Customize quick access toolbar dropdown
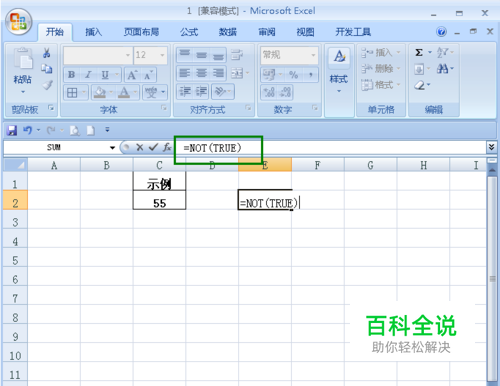The image size is (500, 386). click(x=107, y=130)
